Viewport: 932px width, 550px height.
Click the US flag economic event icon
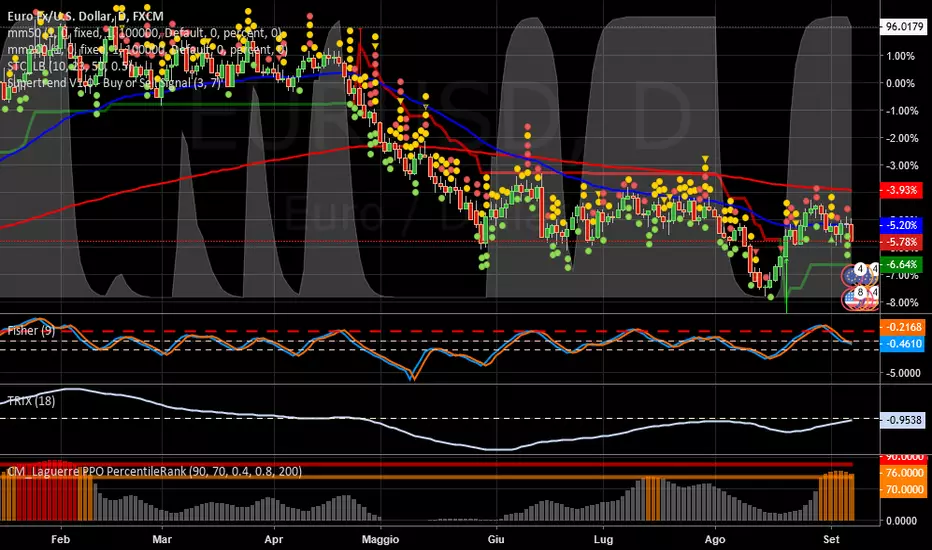click(x=852, y=297)
